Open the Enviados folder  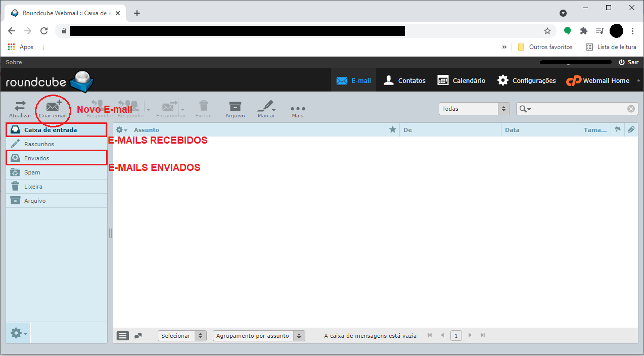[57, 158]
